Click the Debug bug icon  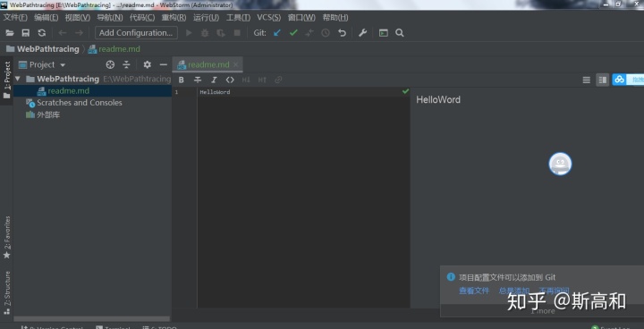pos(205,33)
